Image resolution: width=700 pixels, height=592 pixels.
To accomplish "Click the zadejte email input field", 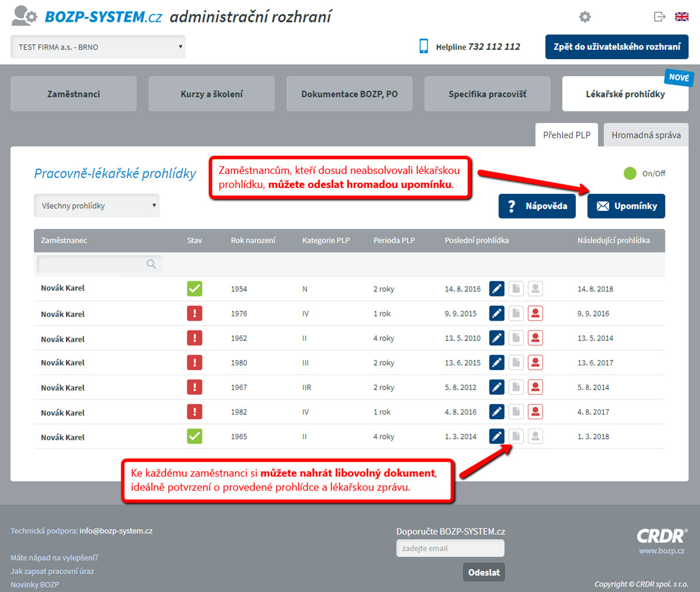I will point(450,548).
